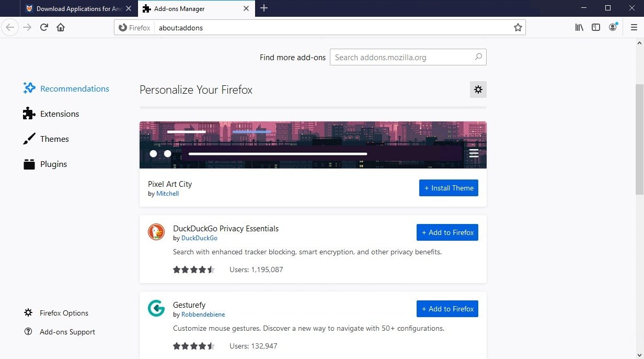The height and width of the screenshot is (359, 644).
Task: Click the DuckDuckGo extension logo
Action: tap(156, 232)
